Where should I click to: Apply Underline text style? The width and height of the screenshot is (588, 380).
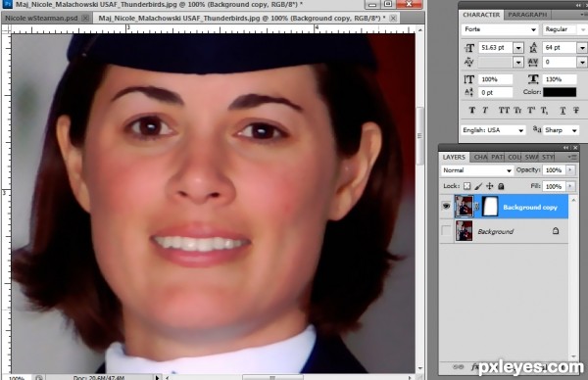(x=563, y=110)
